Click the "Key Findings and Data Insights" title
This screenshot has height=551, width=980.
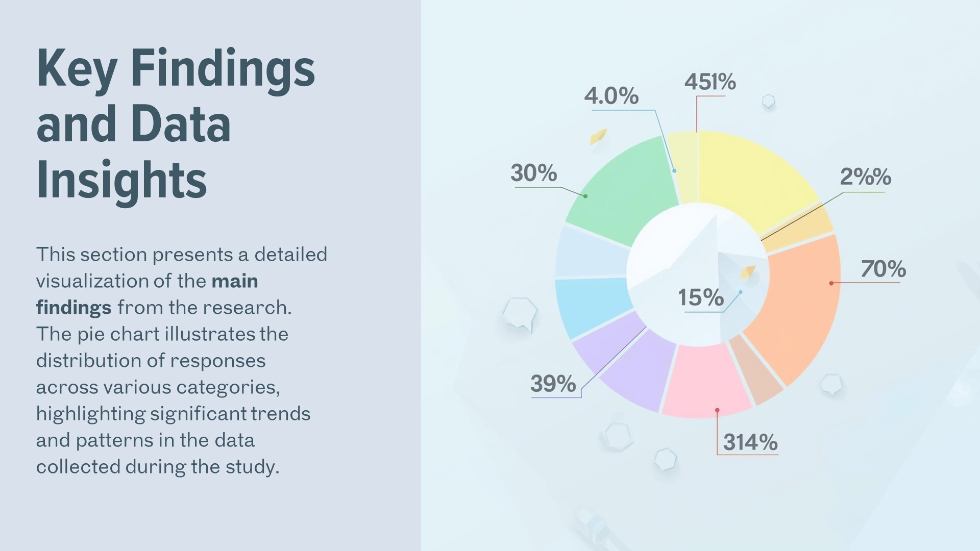point(176,124)
